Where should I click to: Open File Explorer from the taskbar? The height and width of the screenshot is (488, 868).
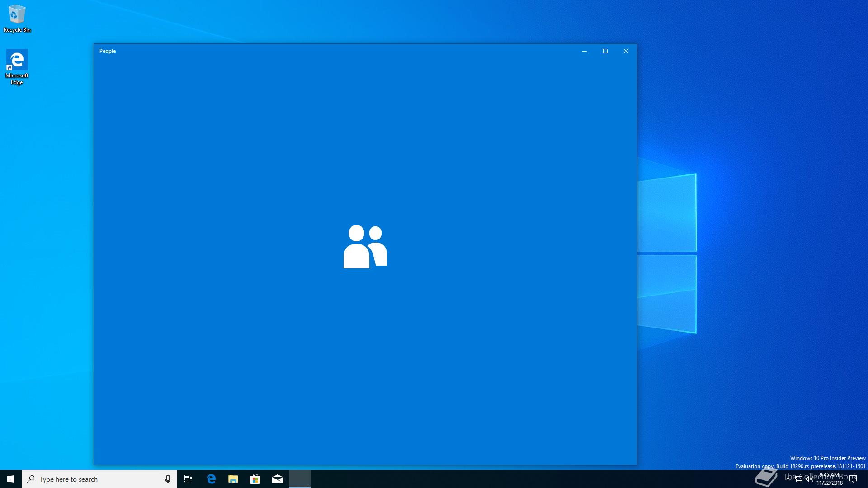(233, 479)
